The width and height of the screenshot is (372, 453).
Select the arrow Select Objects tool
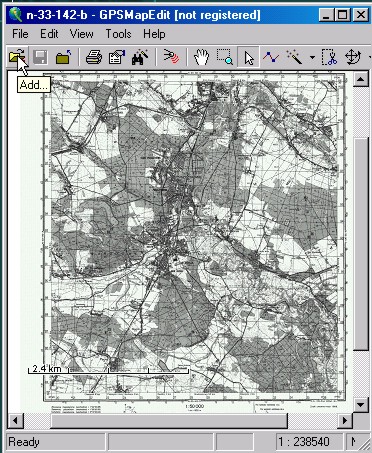(248, 57)
